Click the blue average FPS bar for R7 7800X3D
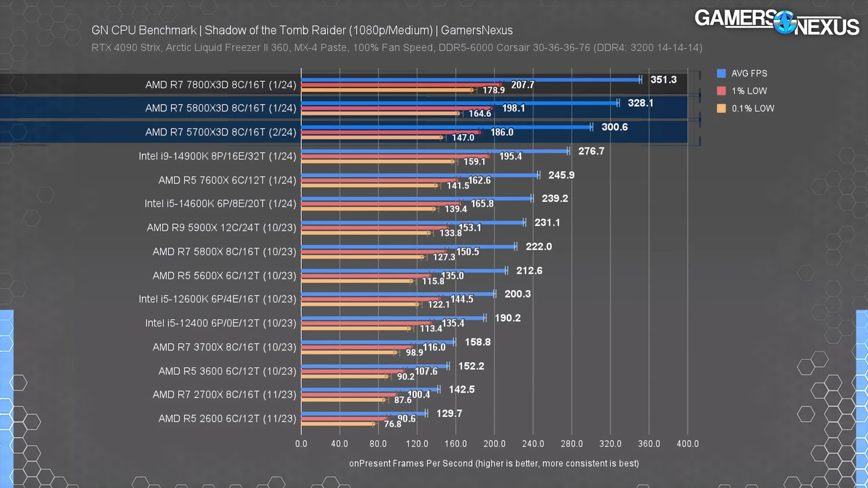 point(471,80)
